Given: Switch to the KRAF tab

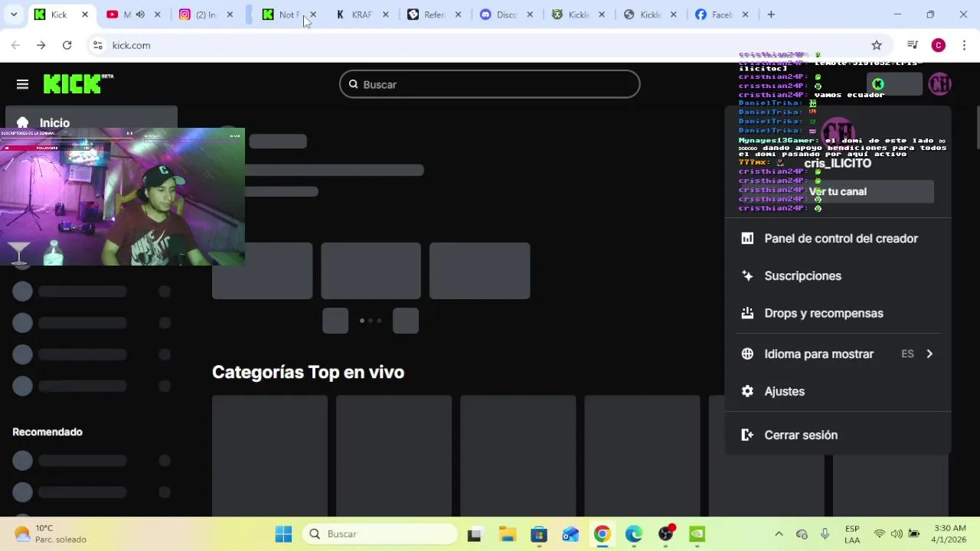Looking at the screenshot, I should click(x=362, y=15).
